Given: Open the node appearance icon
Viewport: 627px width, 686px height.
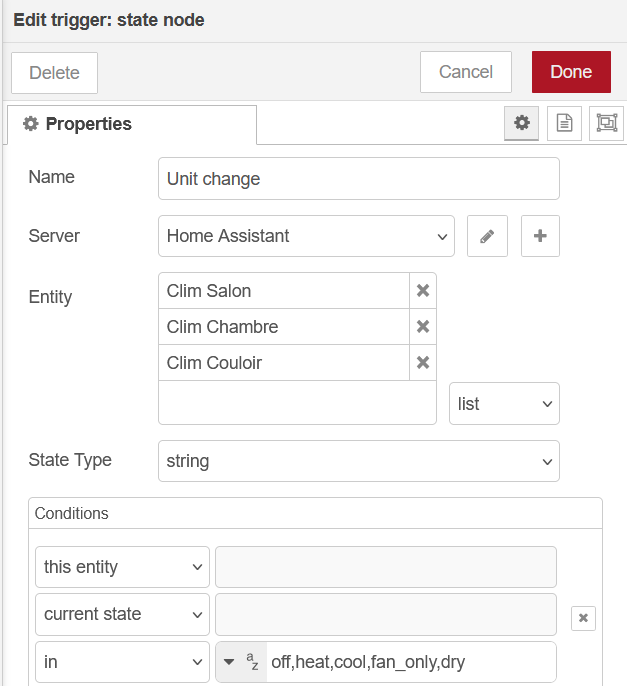Looking at the screenshot, I should point(606,123).
